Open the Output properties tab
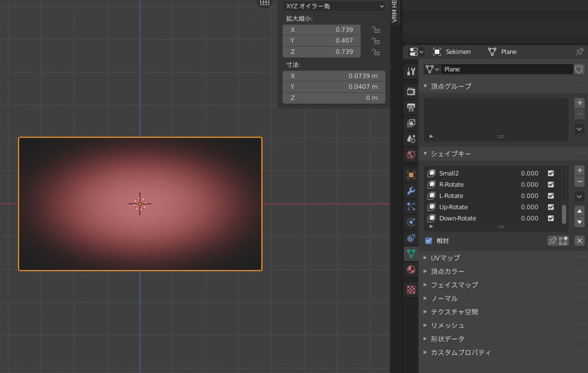The width and height of the screenshot is (588, 373). pyautogui.click(x=411, y=107)
